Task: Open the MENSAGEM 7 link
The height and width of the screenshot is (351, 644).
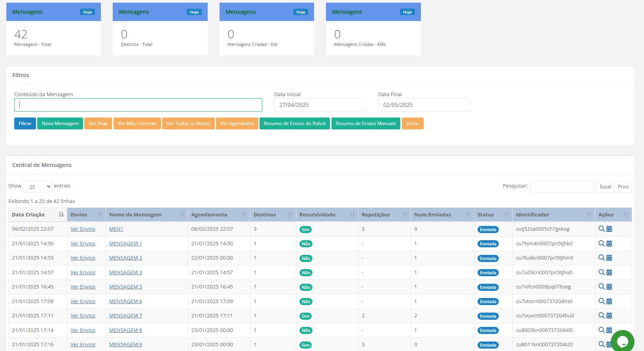Action: 125,315
